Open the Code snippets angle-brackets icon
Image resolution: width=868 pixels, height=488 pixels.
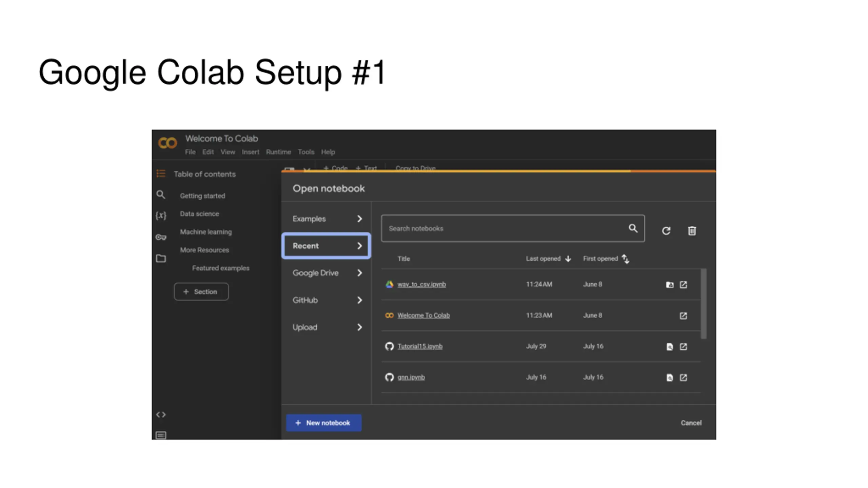click(x=161, y=414)
